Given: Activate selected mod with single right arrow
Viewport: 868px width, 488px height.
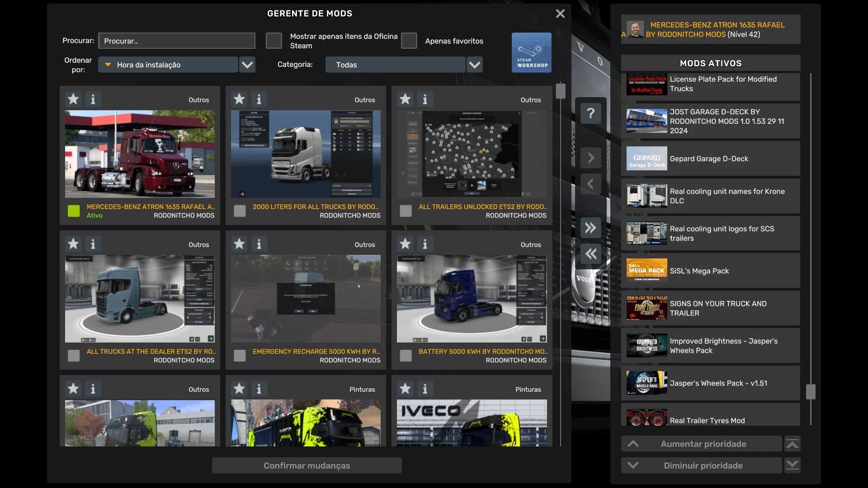Looking at the screenshot, I should [590, 158].
